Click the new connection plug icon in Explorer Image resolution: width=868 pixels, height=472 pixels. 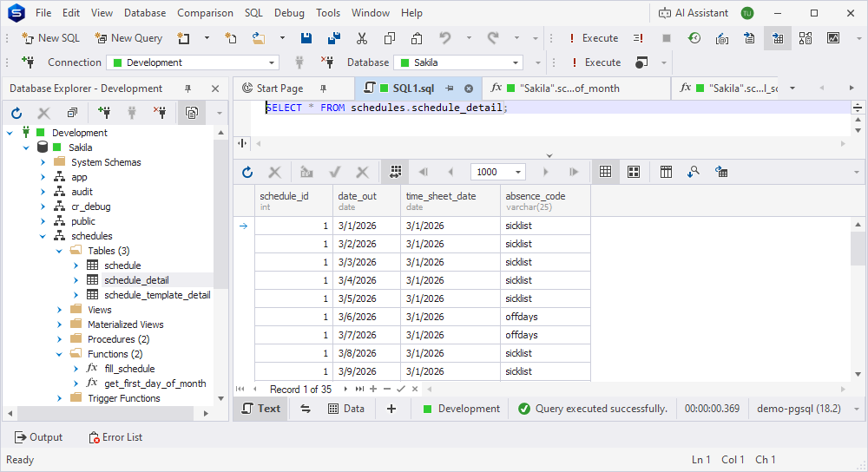[104, 113]
